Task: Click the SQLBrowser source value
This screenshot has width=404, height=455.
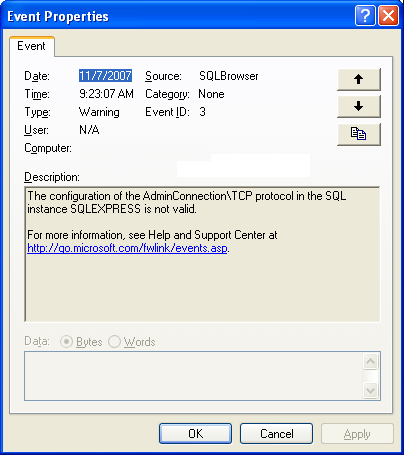Action: coord(229,76)
